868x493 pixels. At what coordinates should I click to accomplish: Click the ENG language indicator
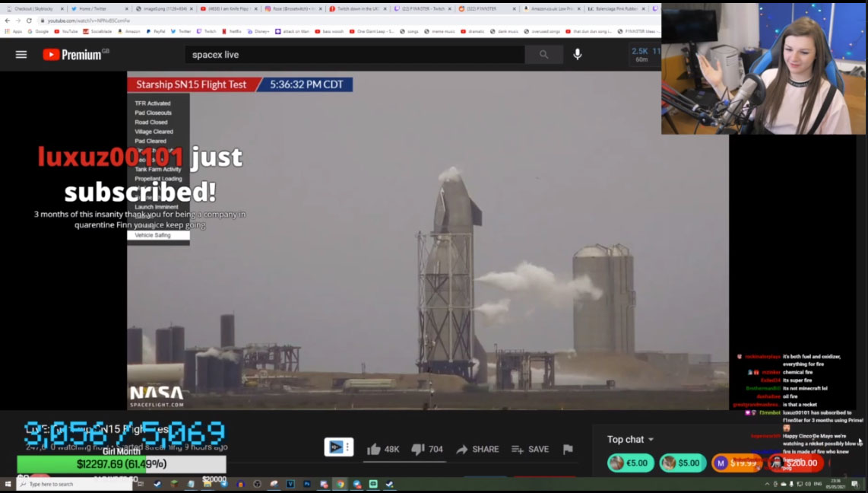(x=818, y=484)
